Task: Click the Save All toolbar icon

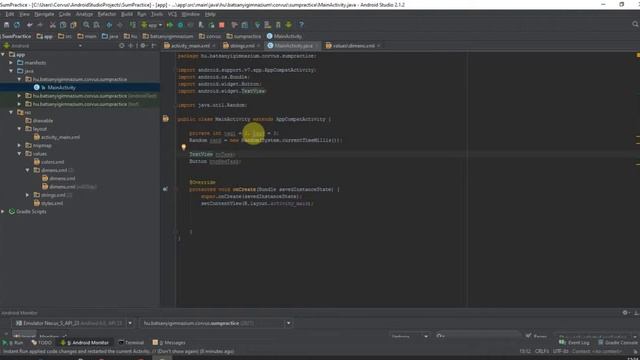Action: [x=7, y=25]
